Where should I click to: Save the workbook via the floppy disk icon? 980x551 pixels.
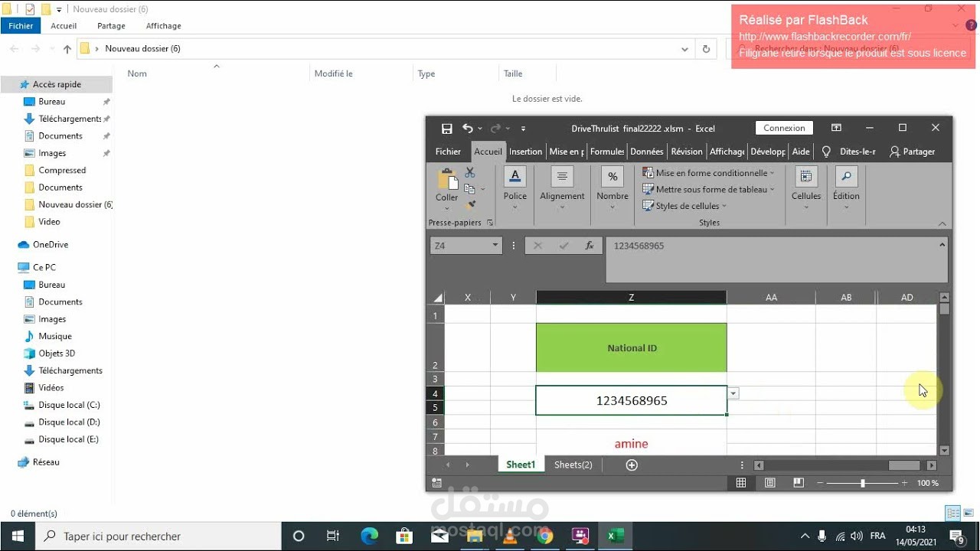coord(447,129)
